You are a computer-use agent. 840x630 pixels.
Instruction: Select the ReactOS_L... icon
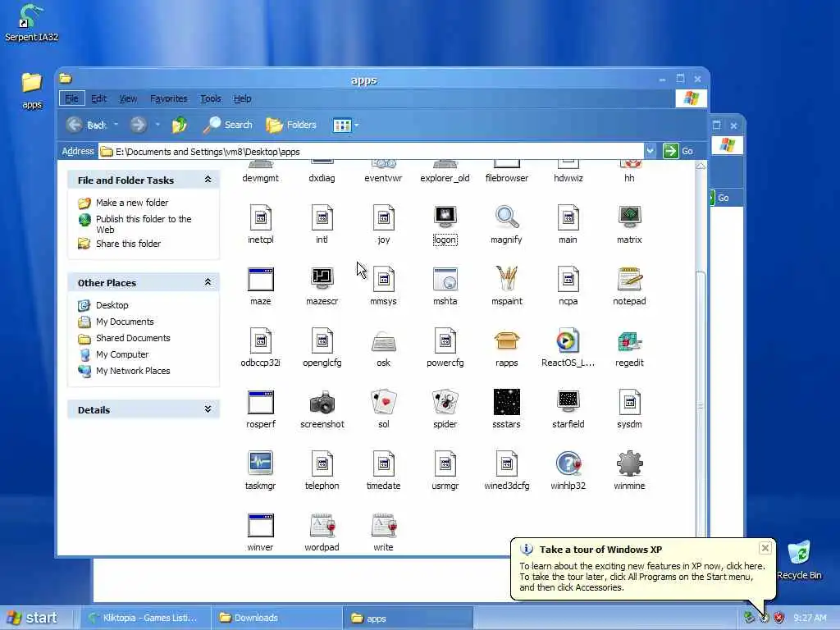568,340
